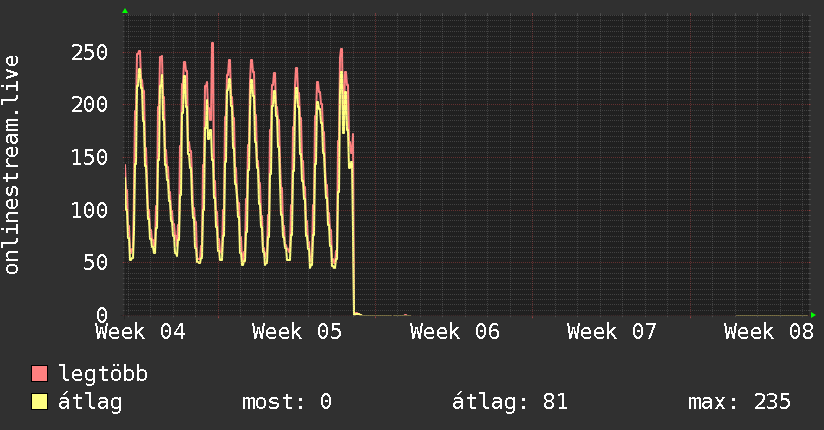Image resolution: width=824 pixels, height=430 pixels.
Task: Click the 100 value on the y-axis
Action: tap(89, 210)
